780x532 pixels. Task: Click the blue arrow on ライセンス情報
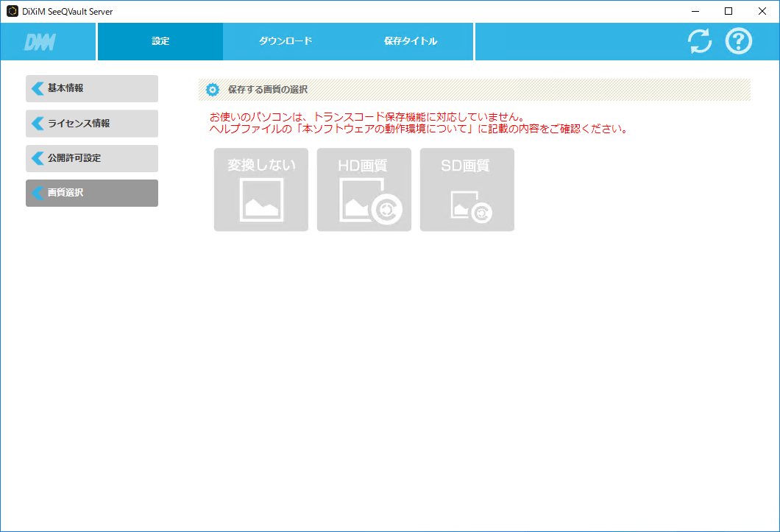pyautogui.click(x=38, y=123)
